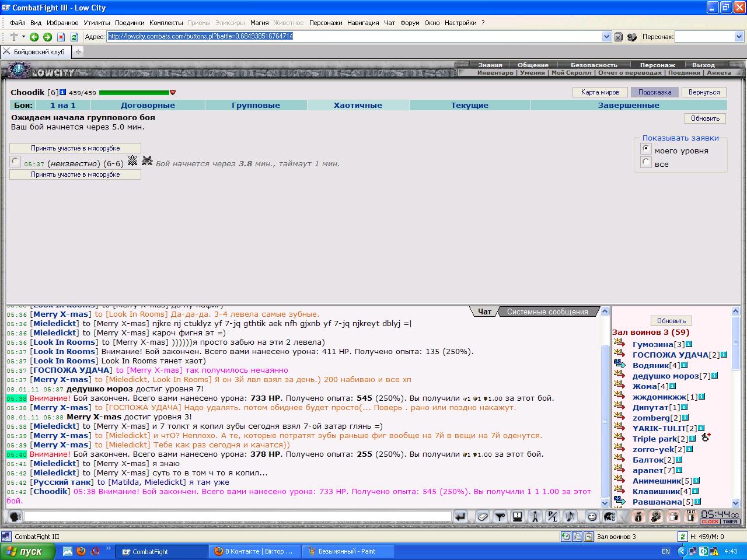The width and height of the screenshot is (747, 560).
Task: Click the green forward navigation arrow
Action: [x=47, y=37]
